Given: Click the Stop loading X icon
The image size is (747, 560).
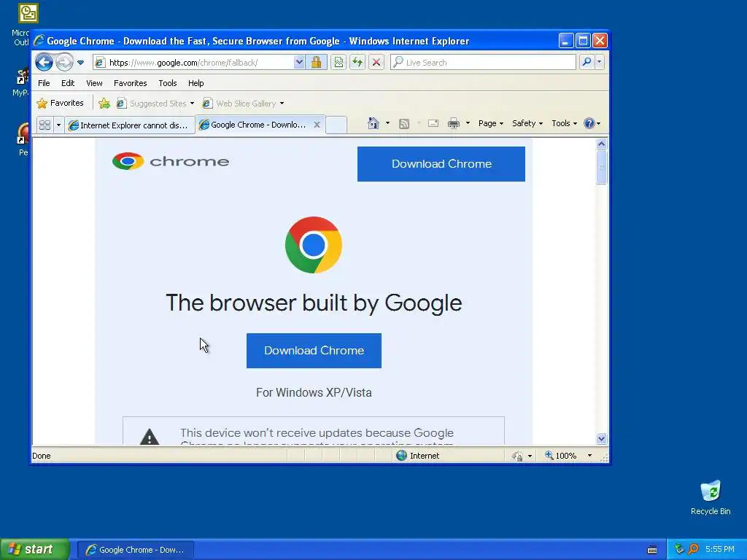Looking at the screenshot, I should [x=376, y=63].
